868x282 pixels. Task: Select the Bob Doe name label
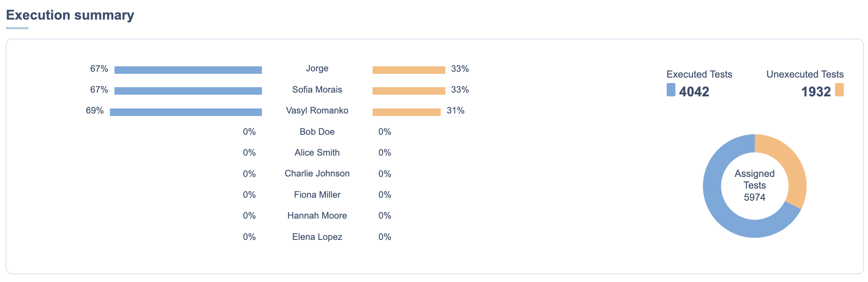coord(317,132)
